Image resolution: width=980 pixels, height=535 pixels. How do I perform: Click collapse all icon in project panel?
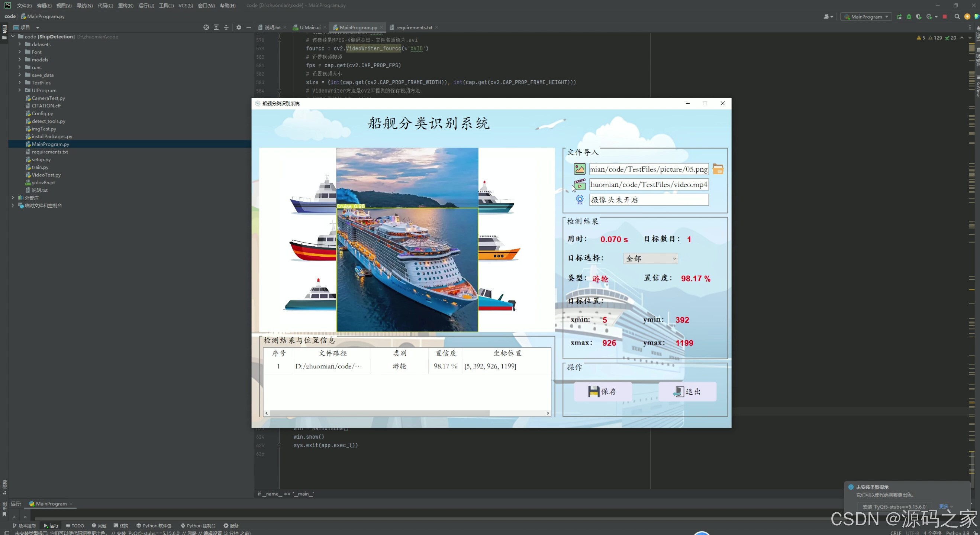pos(226,27)
